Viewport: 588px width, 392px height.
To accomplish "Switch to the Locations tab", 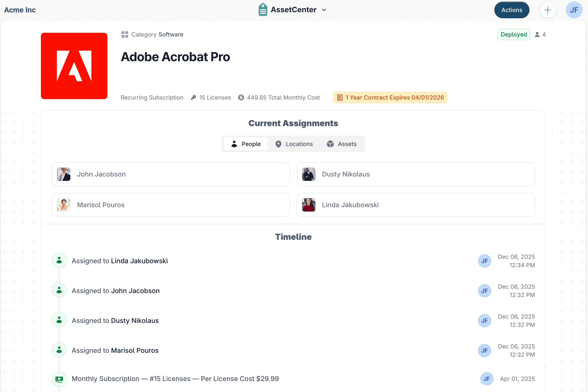I will click(x=294, y=144).
